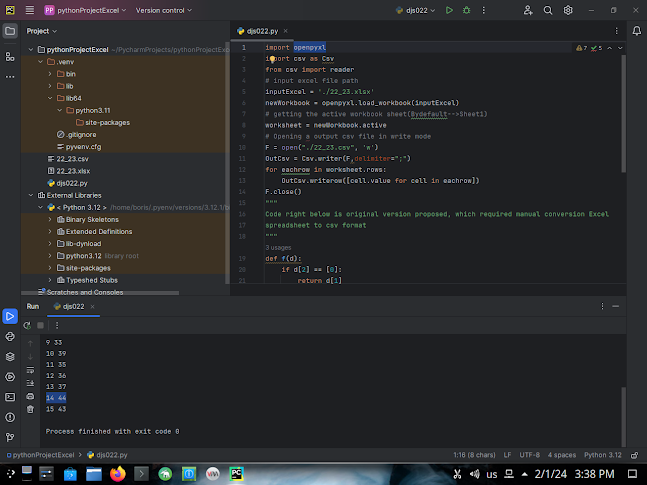
Task: Toggle soft-wrap in run console
Action: (30, 370)
